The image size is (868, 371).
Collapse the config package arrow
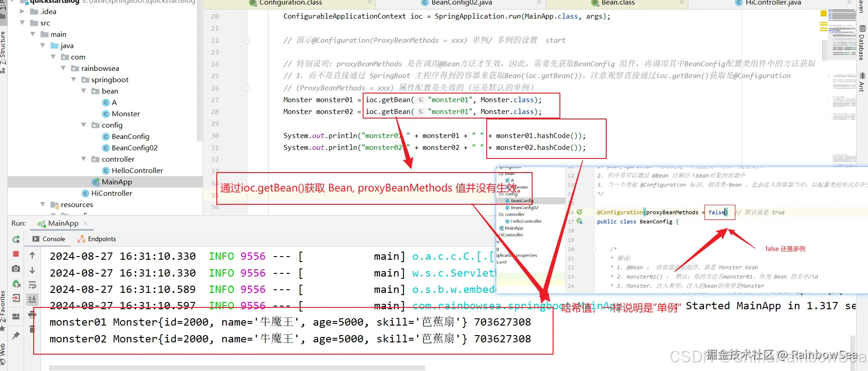[84, 125]
